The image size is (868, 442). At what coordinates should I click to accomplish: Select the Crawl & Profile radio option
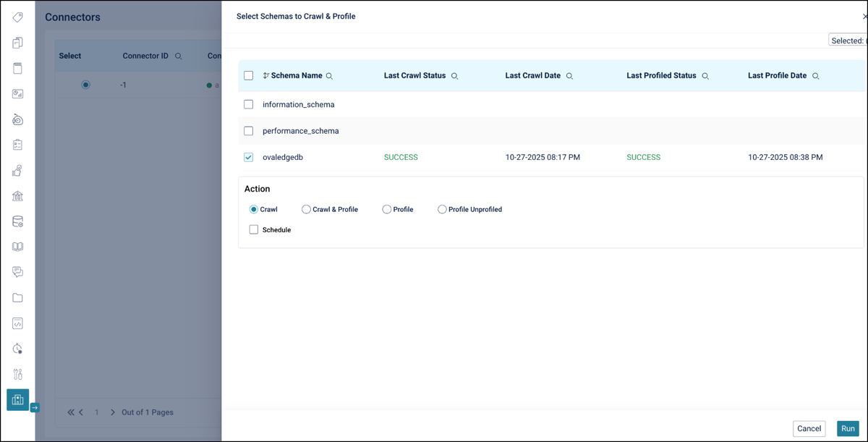(x=306, y=209)
